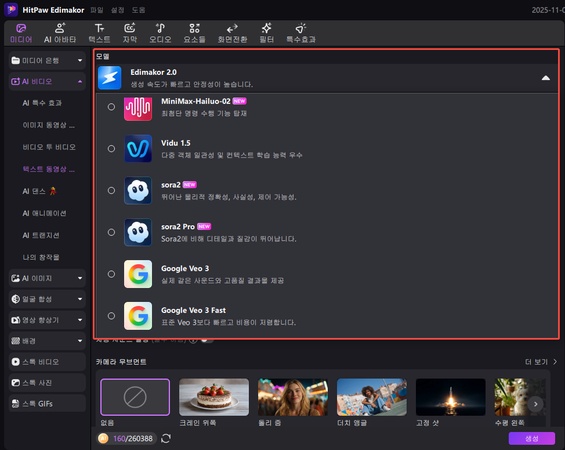Screen dimensions: 565x450
Task: Select the 더치 앵글 camera movement thumbnail
Action: coord(372,397)
